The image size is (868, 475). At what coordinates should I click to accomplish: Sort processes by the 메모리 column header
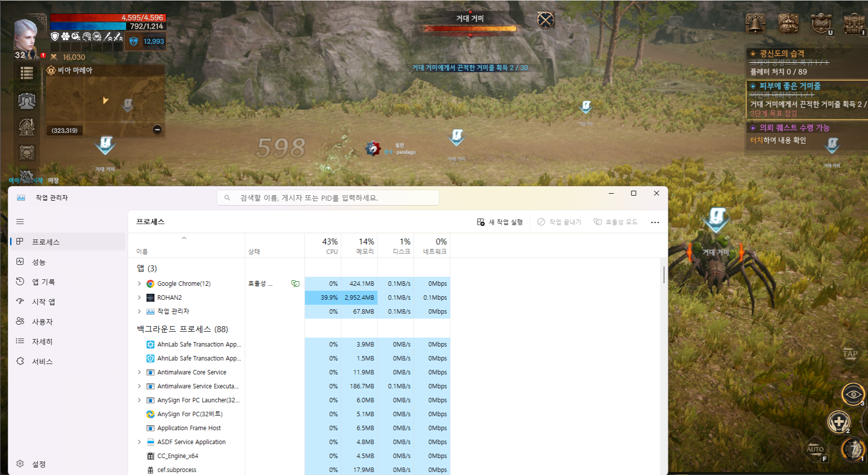359,245
